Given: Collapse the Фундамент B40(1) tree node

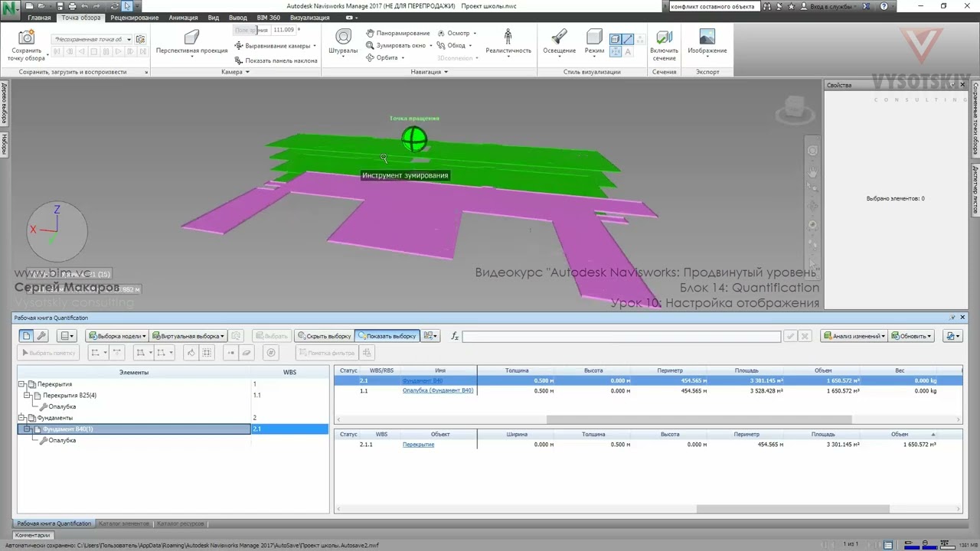Looking at the screenshot, I should [28, 429].
